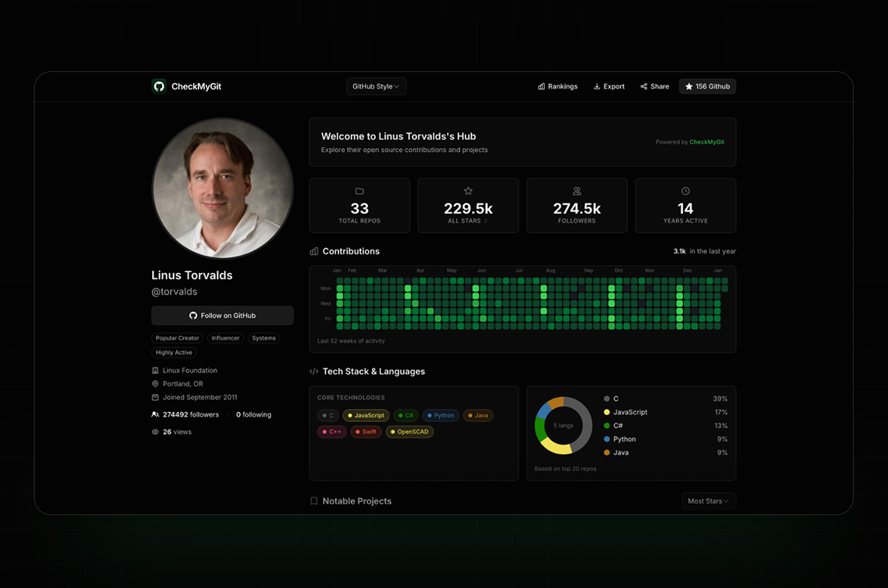The width and height of the screenshot is (888, 588).
Task: Click the Share icon in header
Action: [643, 87]
